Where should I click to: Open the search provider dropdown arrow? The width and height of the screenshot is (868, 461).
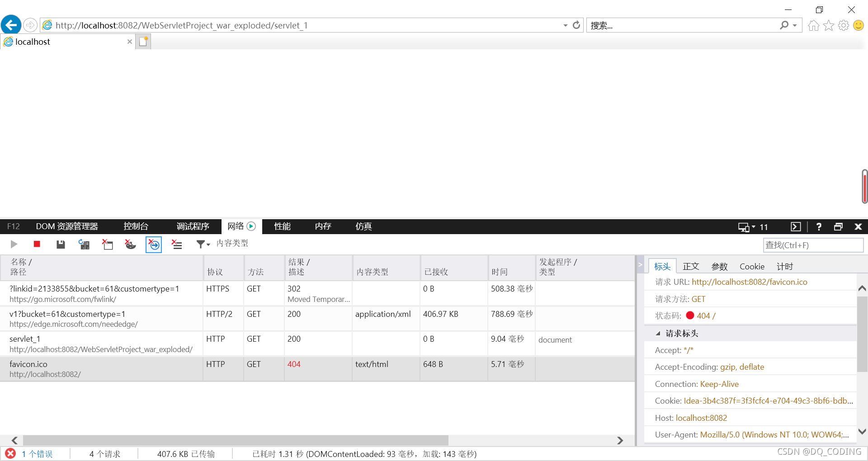(x=795, y=26)
